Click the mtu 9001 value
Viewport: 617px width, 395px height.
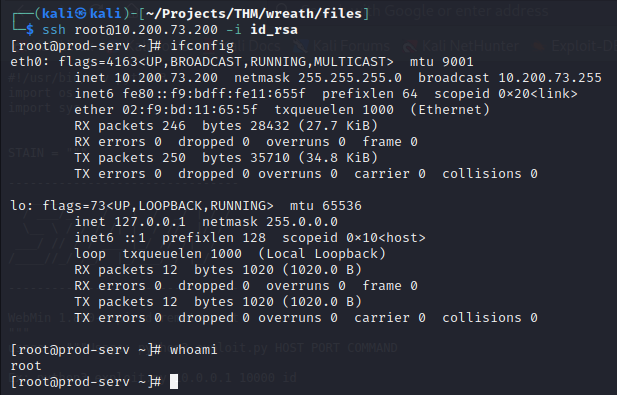tap(442, 62)
